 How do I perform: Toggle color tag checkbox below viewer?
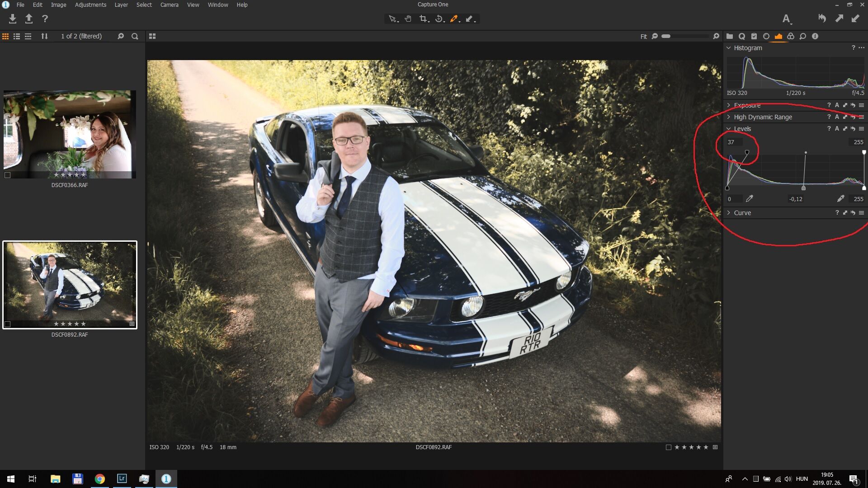click(x=668, y=447)
